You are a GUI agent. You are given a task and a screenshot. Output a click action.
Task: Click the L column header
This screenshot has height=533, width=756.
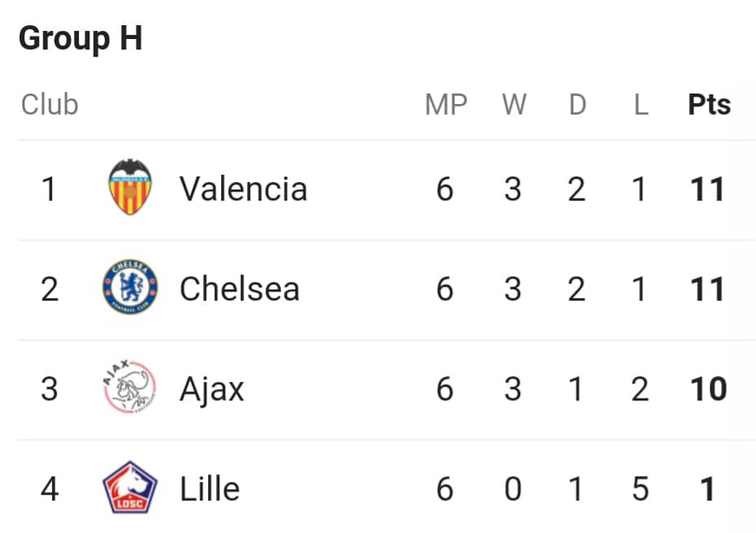641,104
